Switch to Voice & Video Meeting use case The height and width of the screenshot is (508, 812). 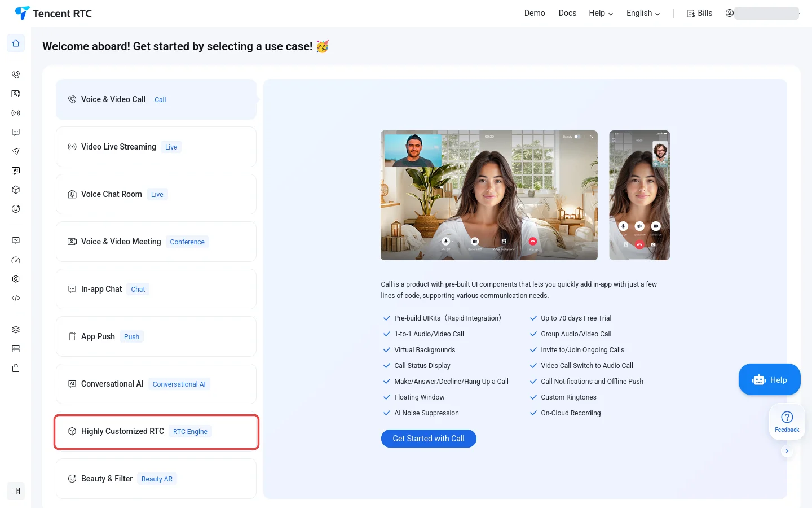coord(156,242)
